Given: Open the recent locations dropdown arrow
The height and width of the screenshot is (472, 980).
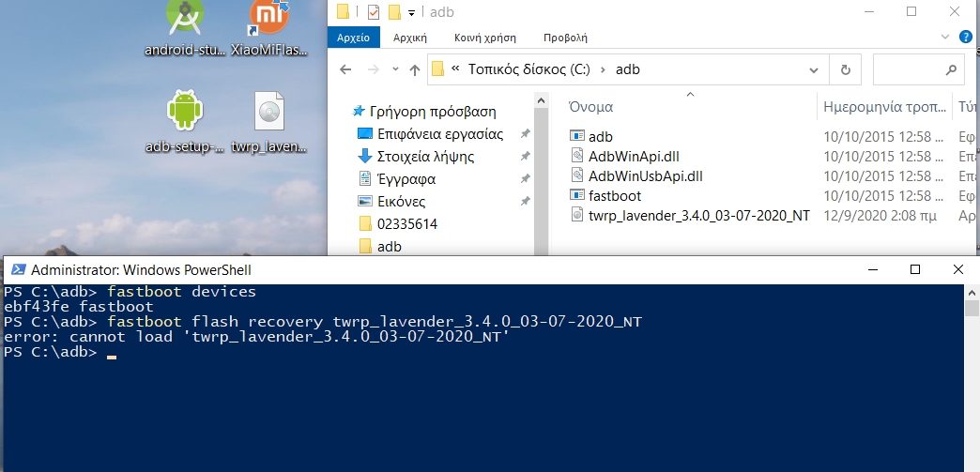Looking at the screenshot, I should point(392,69).
